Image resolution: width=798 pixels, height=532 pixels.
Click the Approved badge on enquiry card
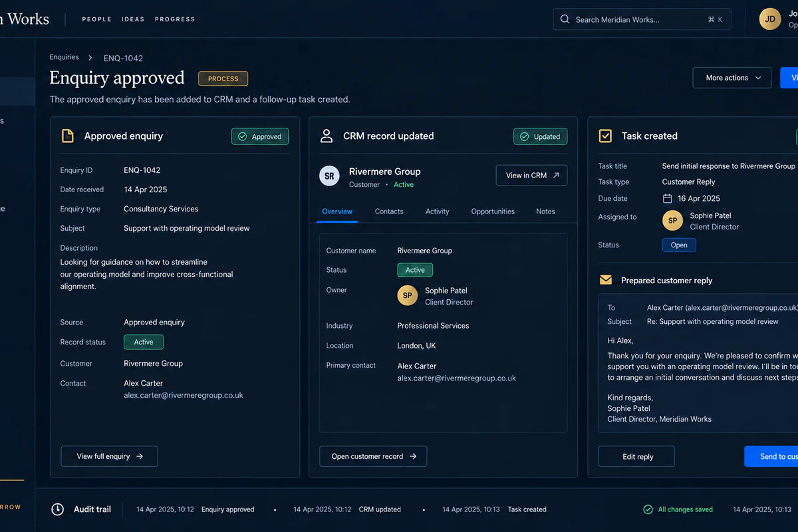[260, 136]
